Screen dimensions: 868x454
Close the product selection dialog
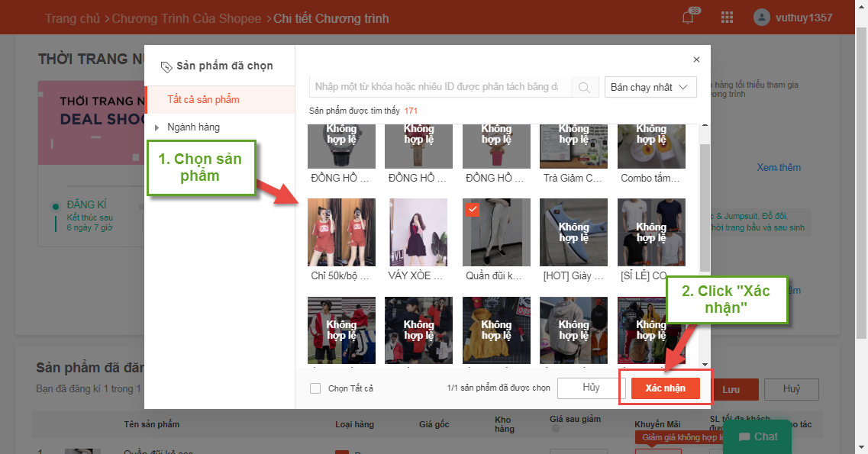(695, 60)
